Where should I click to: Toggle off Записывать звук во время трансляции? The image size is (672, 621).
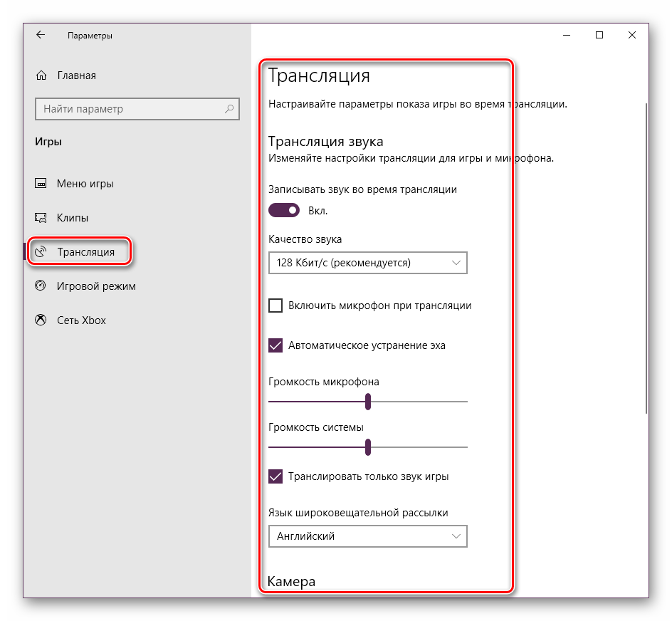coord(283,211)
